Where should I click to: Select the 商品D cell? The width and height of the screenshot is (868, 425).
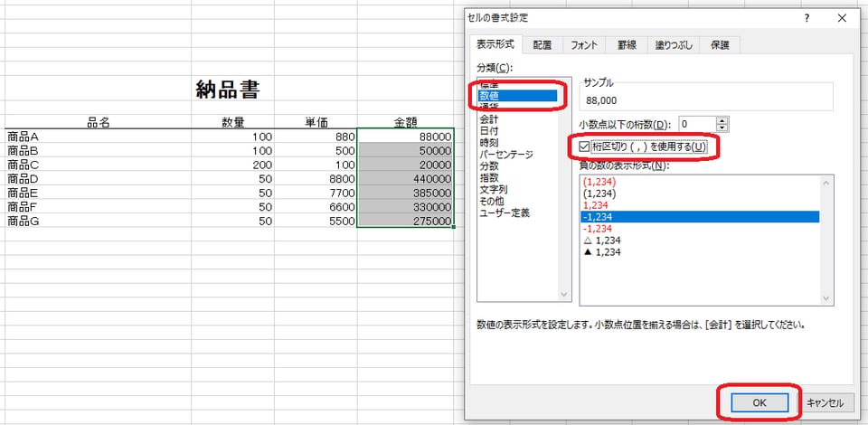tap(99, 179)
